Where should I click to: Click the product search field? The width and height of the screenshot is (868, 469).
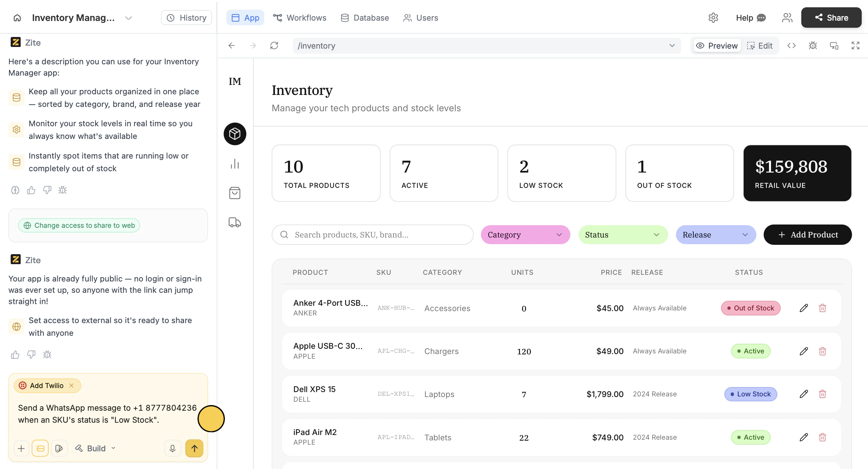coord(372,235)
